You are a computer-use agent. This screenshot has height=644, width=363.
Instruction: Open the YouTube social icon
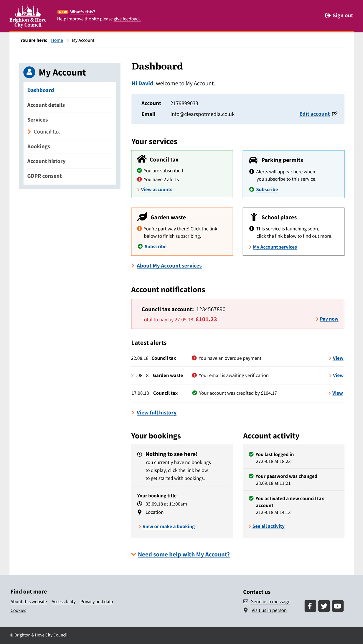coord(338,606)
